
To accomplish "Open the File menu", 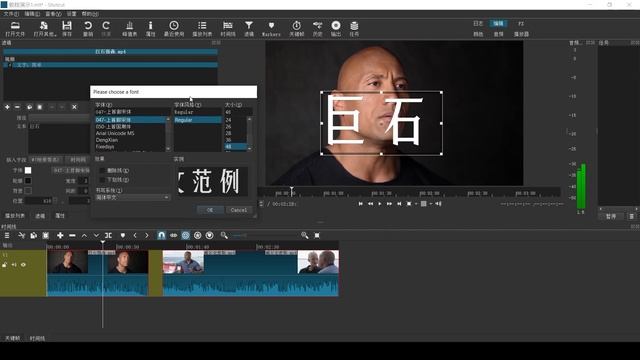I will 11,14.
